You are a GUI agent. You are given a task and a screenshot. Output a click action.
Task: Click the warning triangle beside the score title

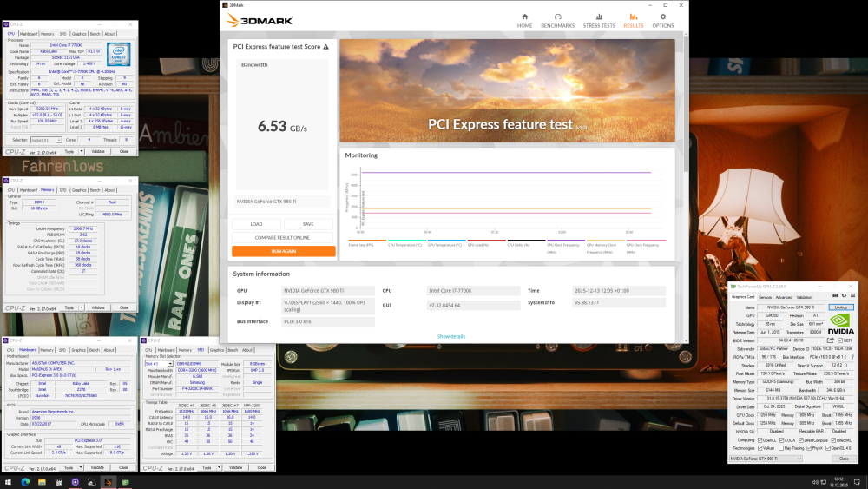[326, 47]
